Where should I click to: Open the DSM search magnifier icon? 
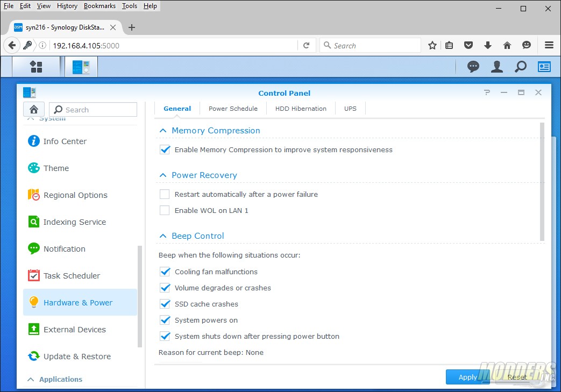click(520, 67)
